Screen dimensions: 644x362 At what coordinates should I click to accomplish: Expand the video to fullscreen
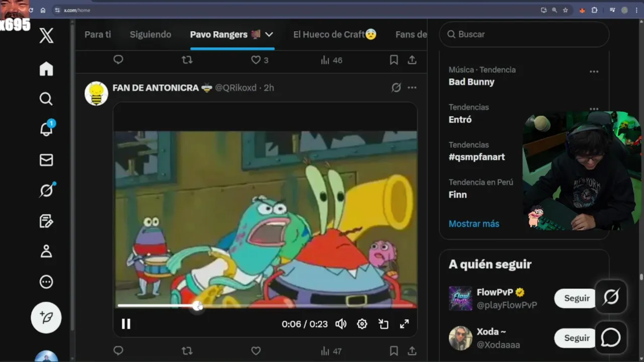pyautogui.click(x=405, y=324)
